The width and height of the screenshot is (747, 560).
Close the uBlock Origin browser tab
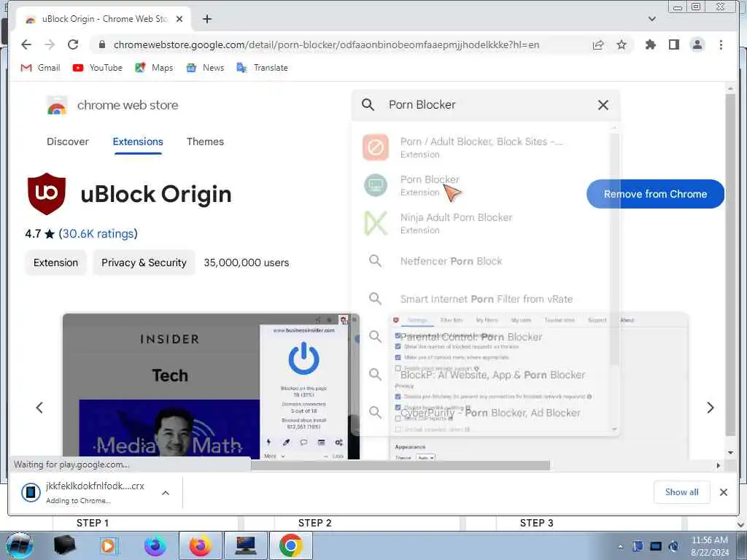tap(179, 19)
